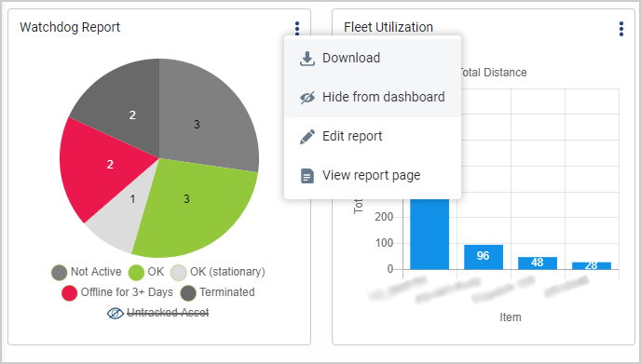
Task: Toggle red Offline for 3+ Days swatch
Action: tap(69, 293)
